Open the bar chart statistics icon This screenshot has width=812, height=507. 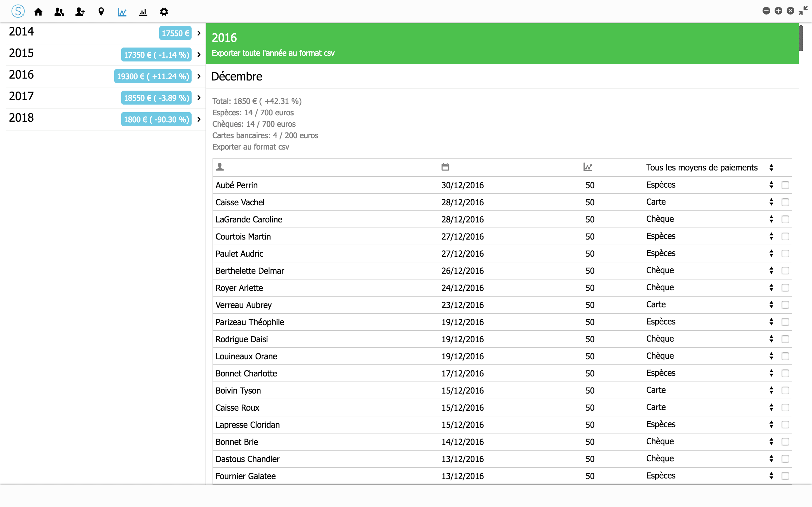click(143, 12)
